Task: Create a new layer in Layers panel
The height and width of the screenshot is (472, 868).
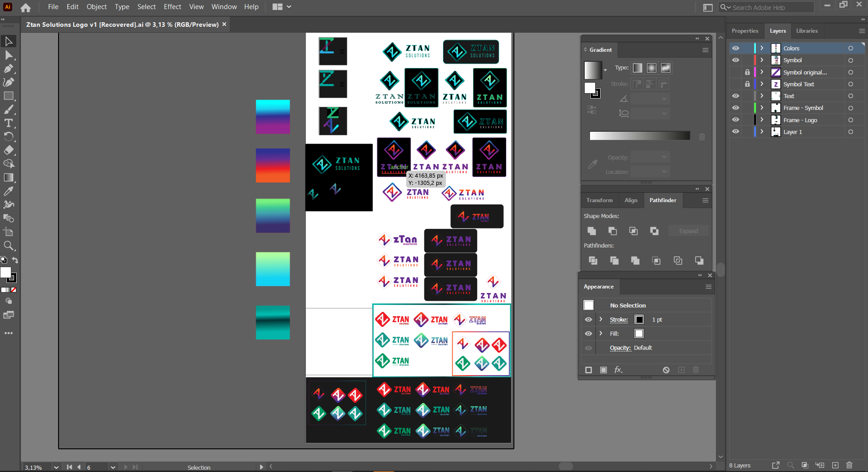Action: click(x=835, y=465)
